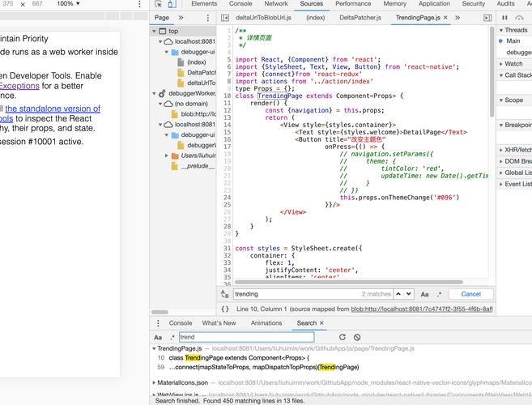Open the Network tab
The image size is (532, 405).
pyautogui.click(x=276, y=4)
